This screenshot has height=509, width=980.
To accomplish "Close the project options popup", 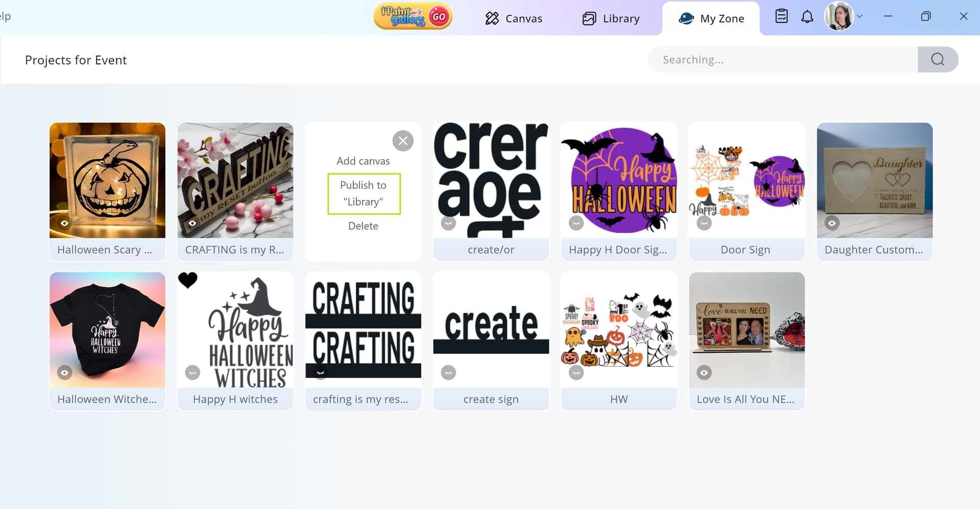I will pos(403,141).
